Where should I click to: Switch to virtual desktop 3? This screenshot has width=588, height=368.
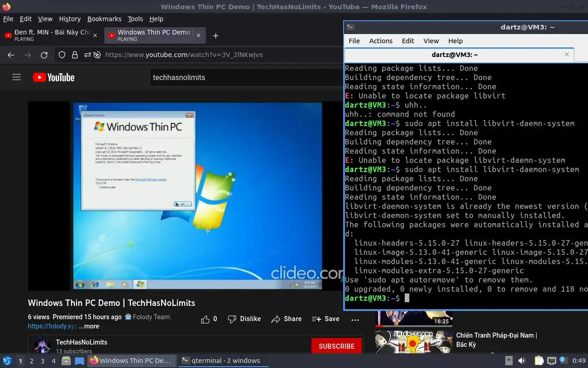click(x=42, y=361)
